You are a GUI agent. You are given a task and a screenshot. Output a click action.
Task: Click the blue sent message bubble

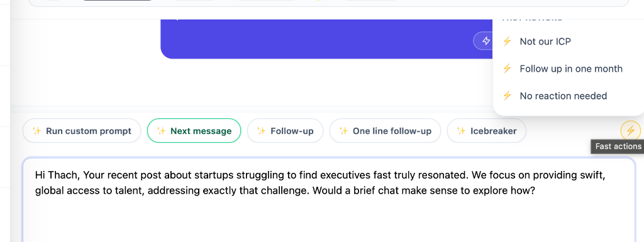pos(326,39)
